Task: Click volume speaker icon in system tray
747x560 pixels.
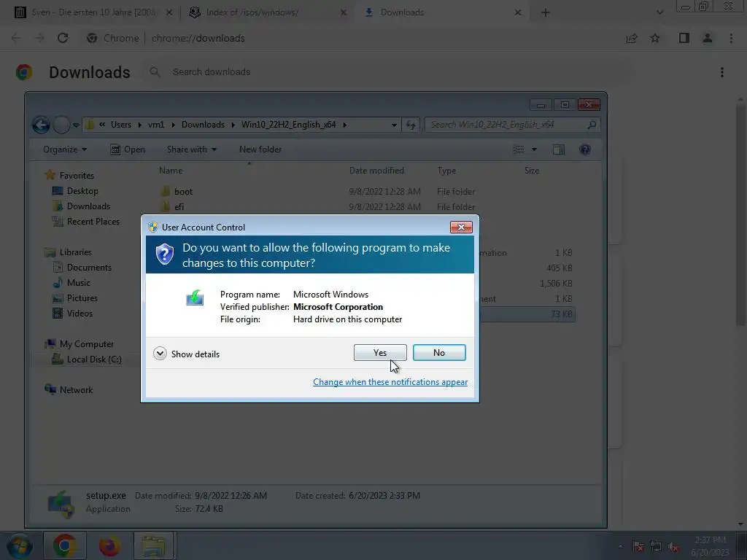Action: 673,547
